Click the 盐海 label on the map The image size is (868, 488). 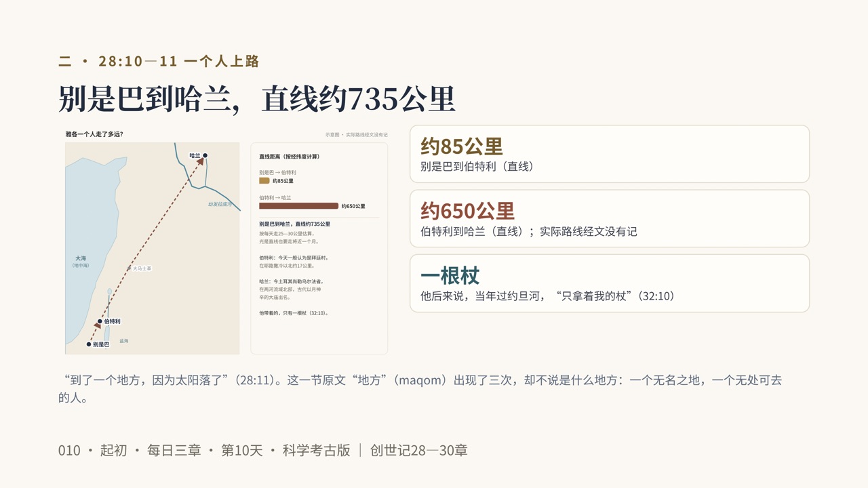tap(123, 341)
